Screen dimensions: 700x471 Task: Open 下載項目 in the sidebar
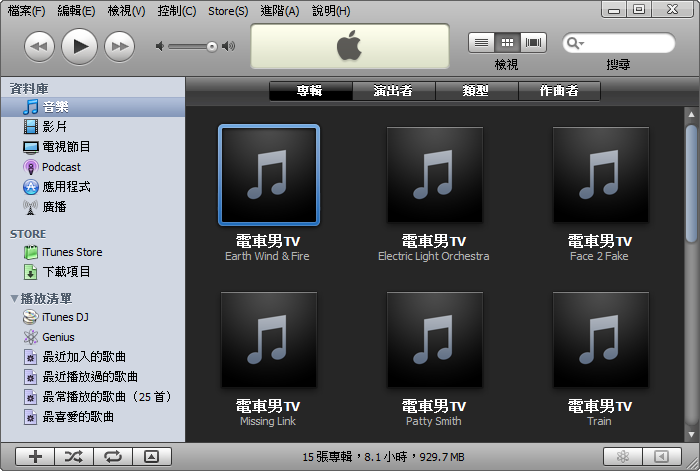pos(93,272)
